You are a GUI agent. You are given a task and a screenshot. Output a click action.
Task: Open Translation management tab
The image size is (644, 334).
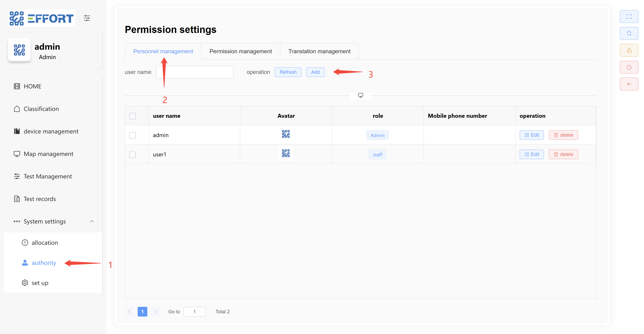click(x=319, y=51)
